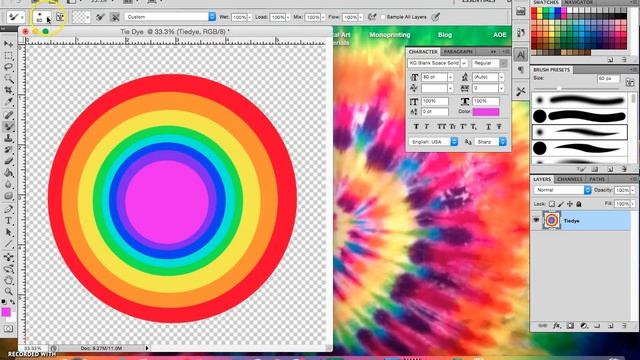Click Monoprinting link in browser window

390,35
